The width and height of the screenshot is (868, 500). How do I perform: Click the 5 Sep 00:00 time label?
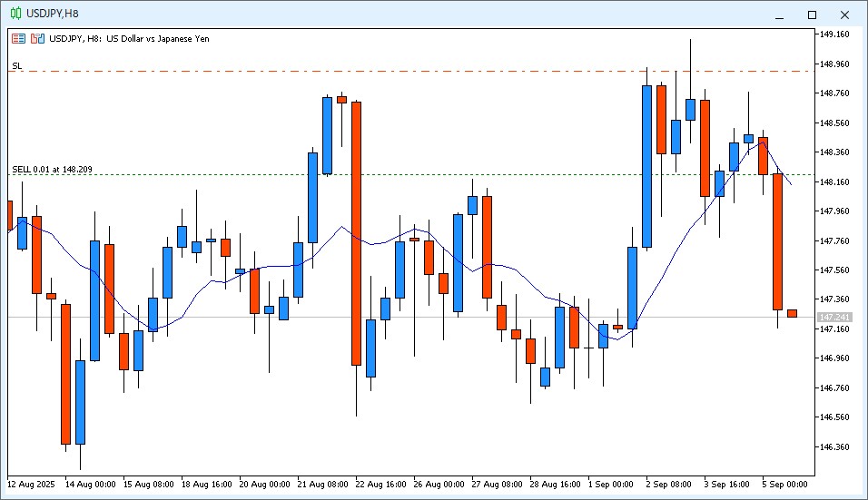pos(785,485)
